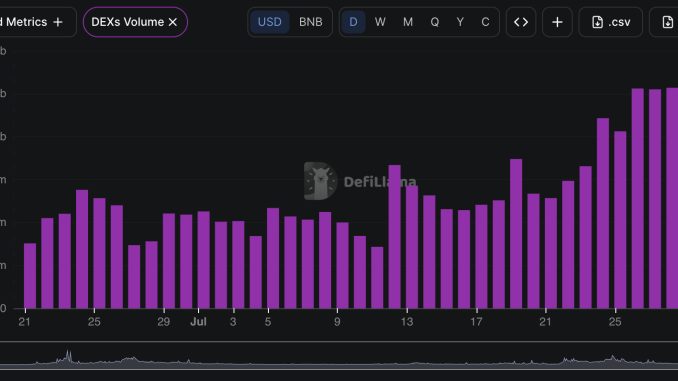
Task: Select cumulative C option
Action: pyautogui.click(x=485, y=22)
